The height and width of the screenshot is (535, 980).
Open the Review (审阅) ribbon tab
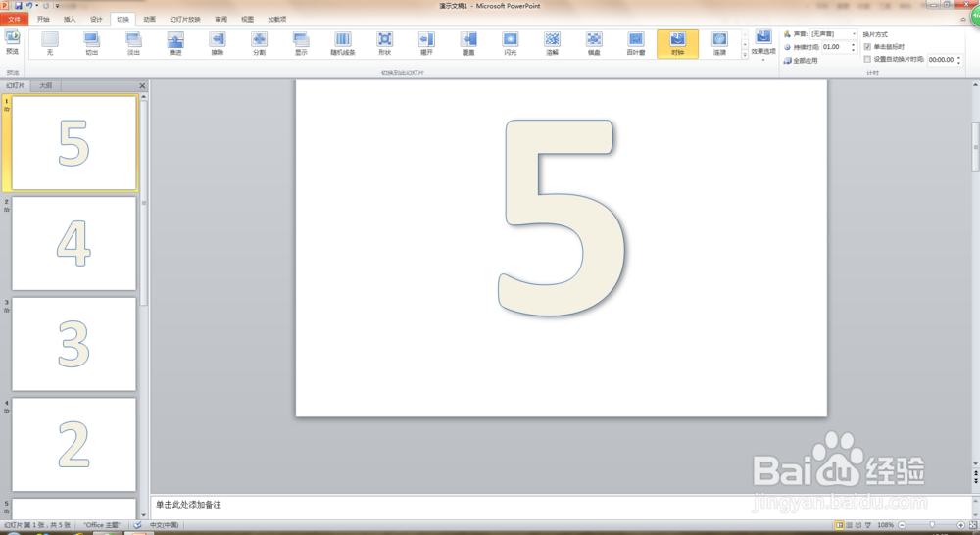coord(221,19)
